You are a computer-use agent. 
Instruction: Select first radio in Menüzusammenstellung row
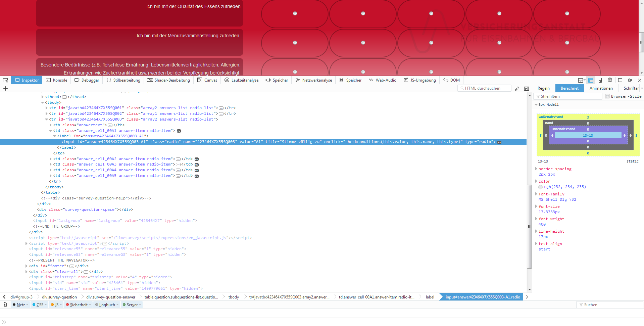(295, 43)
